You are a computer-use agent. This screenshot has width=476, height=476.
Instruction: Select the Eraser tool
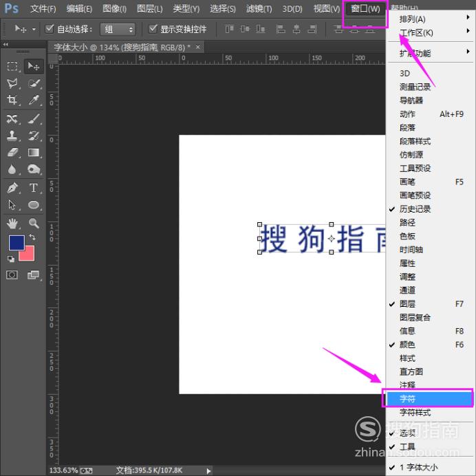12,152
